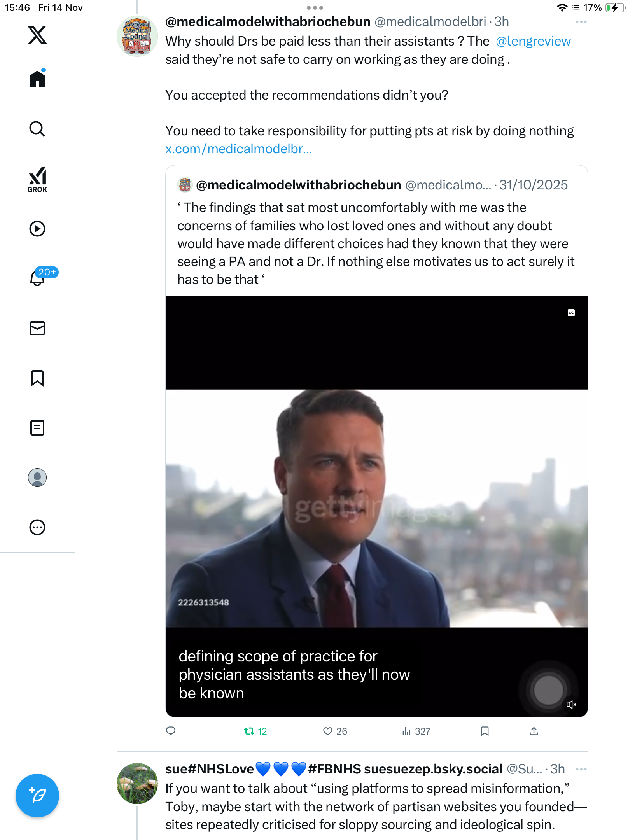Tap the compose post floating button
Screen dimensions: 630x840
click(37, 795)
